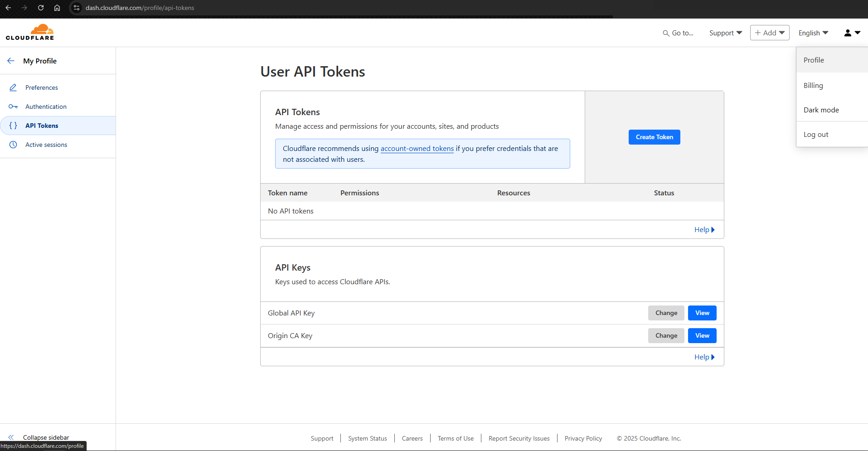Enable Dark mode
The height and width of the screenshot is (451, 868).
(x=820, y=110)
